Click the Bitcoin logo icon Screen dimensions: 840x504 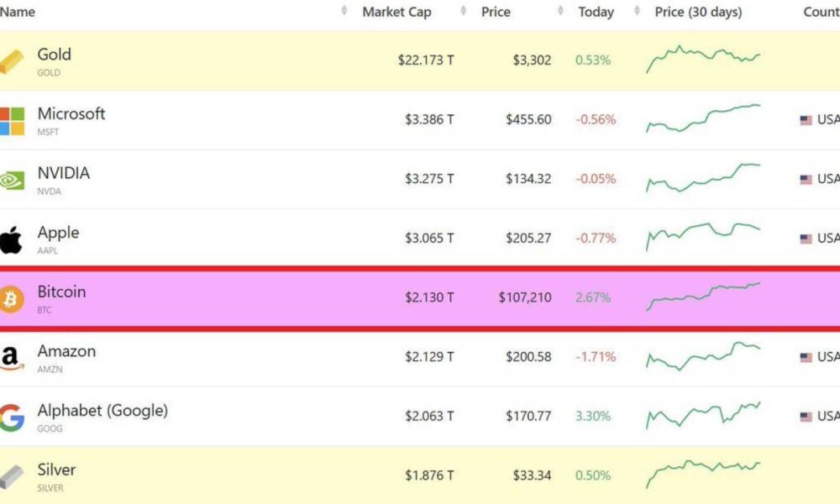click(x=11, y=299)
